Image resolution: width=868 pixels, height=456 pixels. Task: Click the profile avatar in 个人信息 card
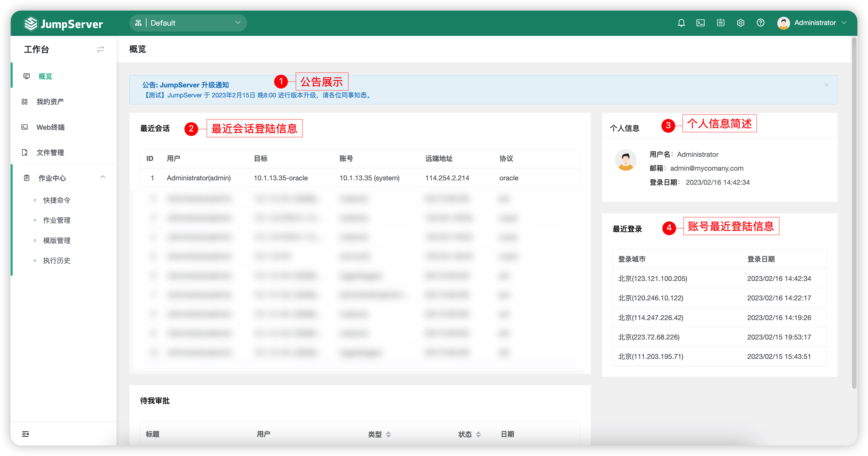(625, 160)
